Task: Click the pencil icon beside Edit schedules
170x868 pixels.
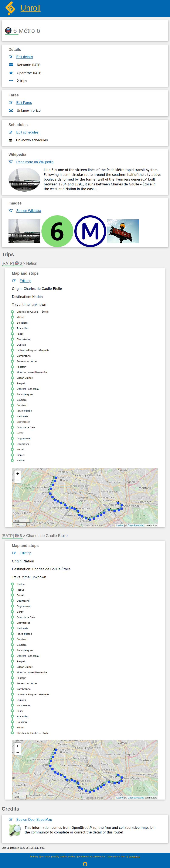Action: pyautogui.click(x=11, y=132)
